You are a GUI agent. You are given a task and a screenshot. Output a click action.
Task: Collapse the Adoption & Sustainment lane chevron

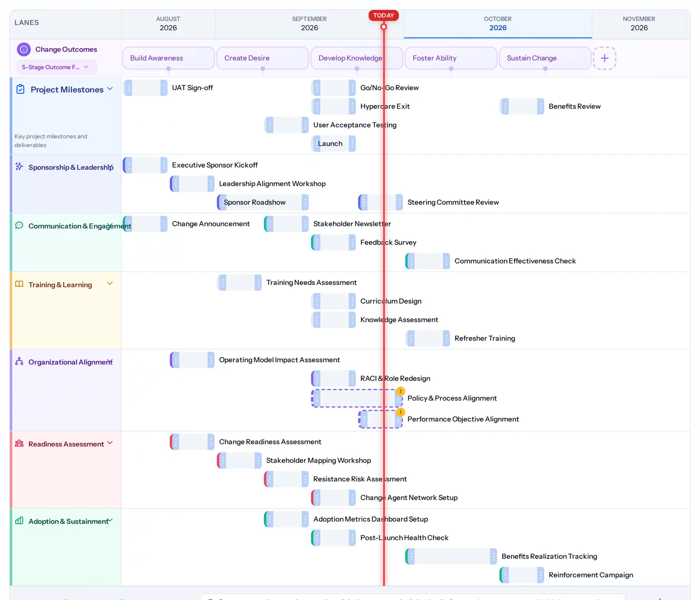[110, 520]
